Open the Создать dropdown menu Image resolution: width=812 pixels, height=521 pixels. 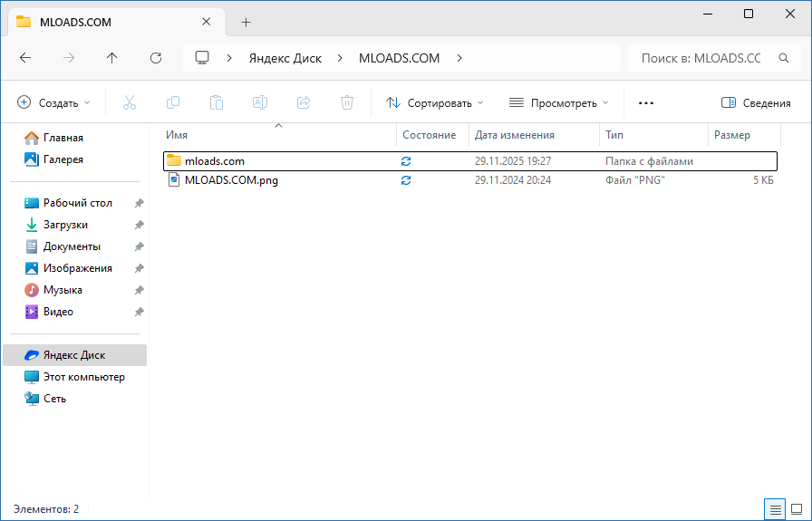(54, 103)
